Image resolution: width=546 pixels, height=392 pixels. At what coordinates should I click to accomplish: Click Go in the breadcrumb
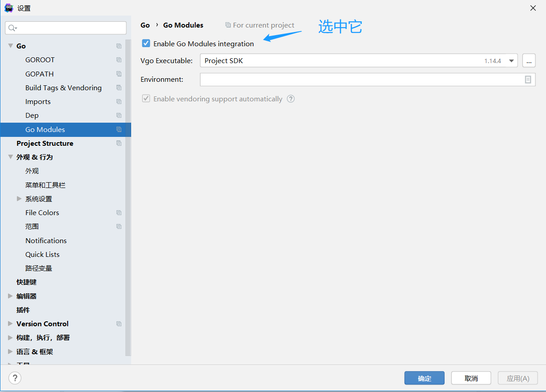[145, 25]
